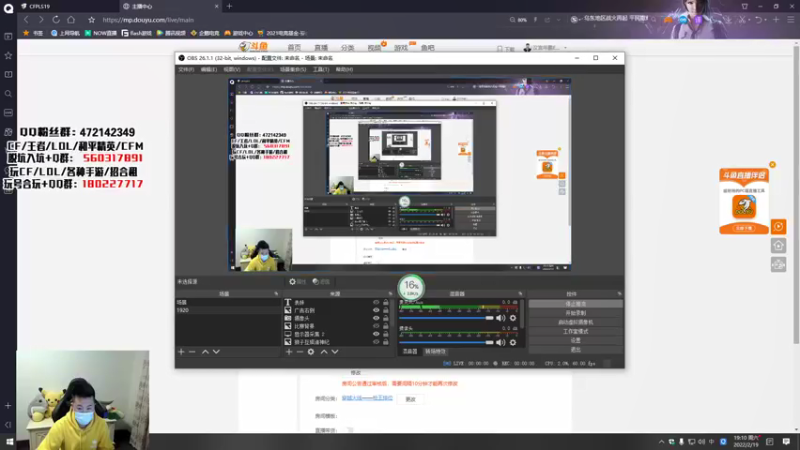Remove selected source with minus icon
The height and width of the screenshot is (450, 800).
pos(300,352)
